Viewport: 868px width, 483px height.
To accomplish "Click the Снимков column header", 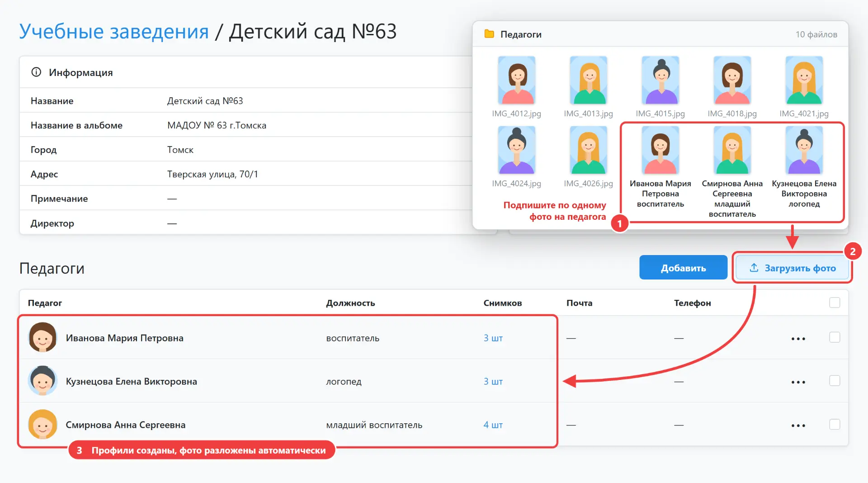I will tap(502, 303).
